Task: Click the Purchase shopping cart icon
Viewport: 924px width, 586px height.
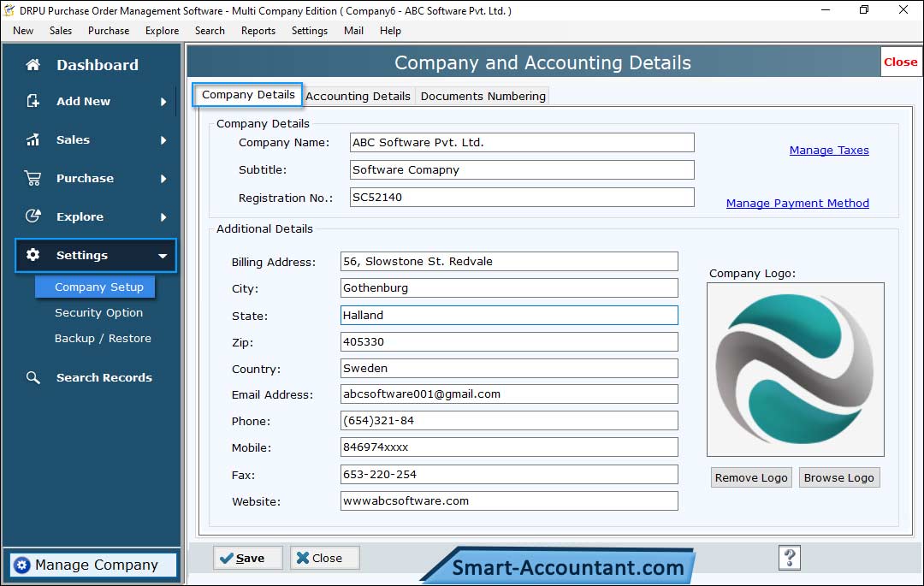Action: (33, 178)
